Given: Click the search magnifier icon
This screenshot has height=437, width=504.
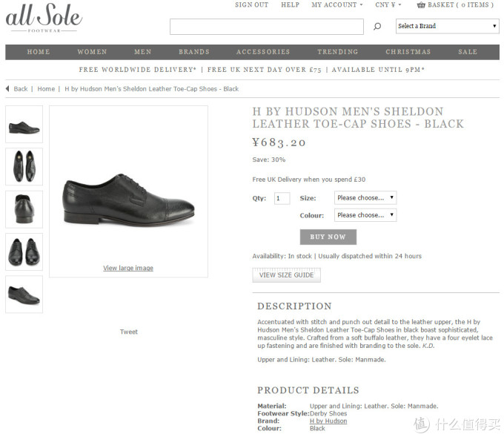Looking at the screenshot, I should pyautogui.click(x=377, y=26).
